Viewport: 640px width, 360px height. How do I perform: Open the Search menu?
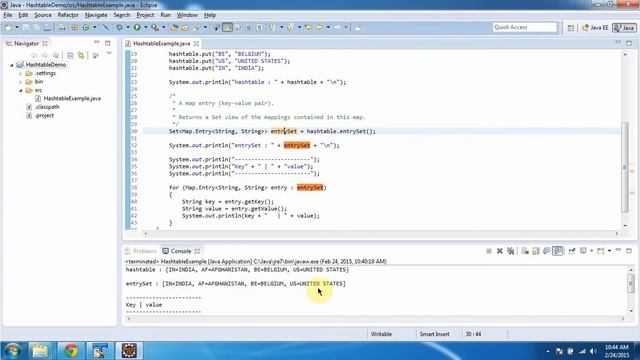coord(122,15)
